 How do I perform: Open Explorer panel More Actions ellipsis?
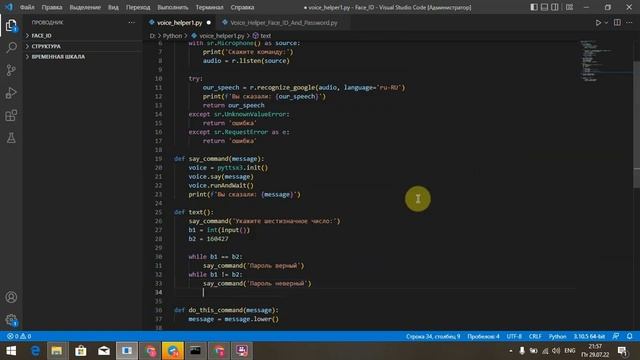131,22
